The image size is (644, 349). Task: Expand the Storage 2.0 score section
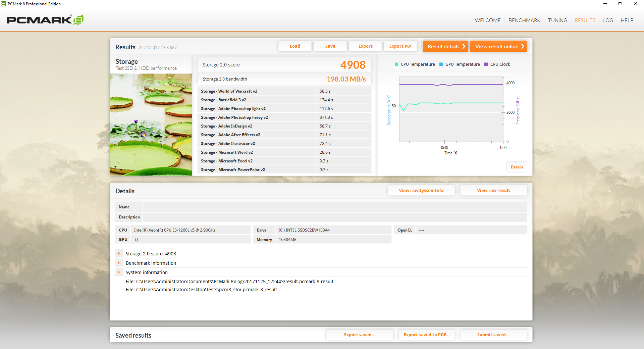click(119, 254)
